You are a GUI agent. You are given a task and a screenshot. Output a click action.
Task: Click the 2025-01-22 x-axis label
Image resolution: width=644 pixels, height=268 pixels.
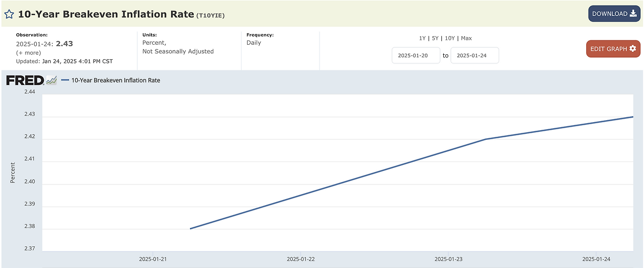pos(300,259)
